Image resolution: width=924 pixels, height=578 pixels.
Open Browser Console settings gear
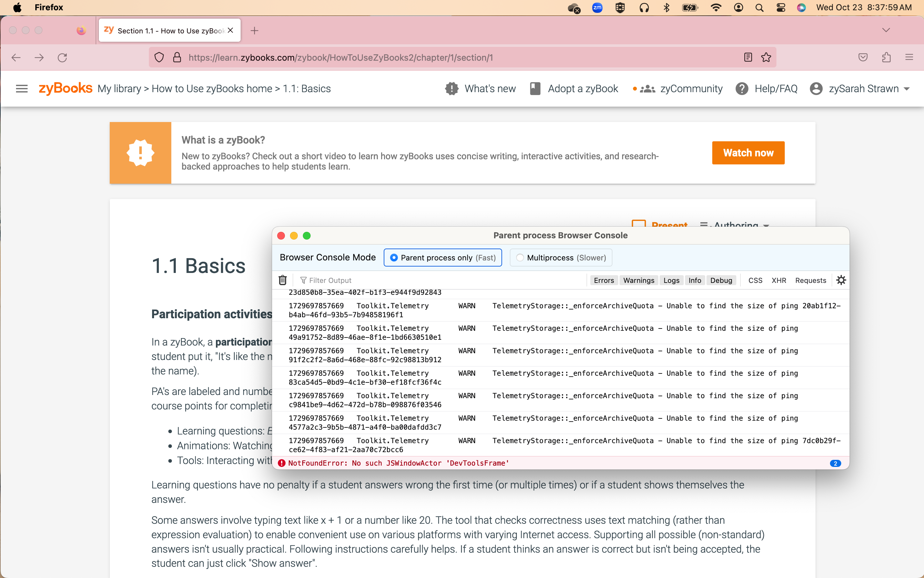coord(841,280)
